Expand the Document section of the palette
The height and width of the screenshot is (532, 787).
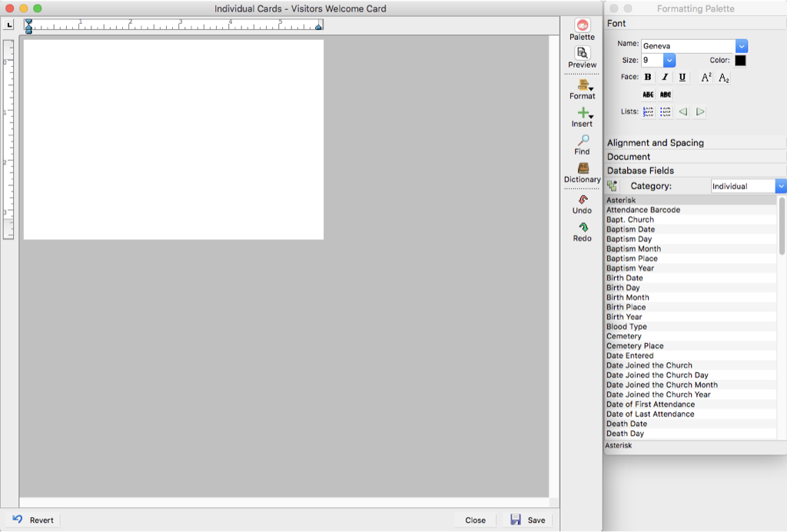pyautogui.click(x=629, y=157)
